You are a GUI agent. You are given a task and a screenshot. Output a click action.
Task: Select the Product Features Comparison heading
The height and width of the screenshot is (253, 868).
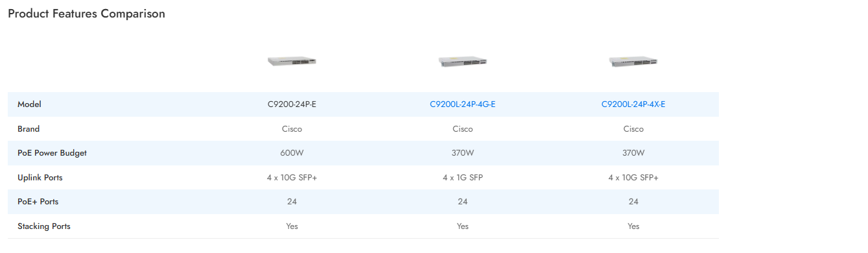[86, 14]
